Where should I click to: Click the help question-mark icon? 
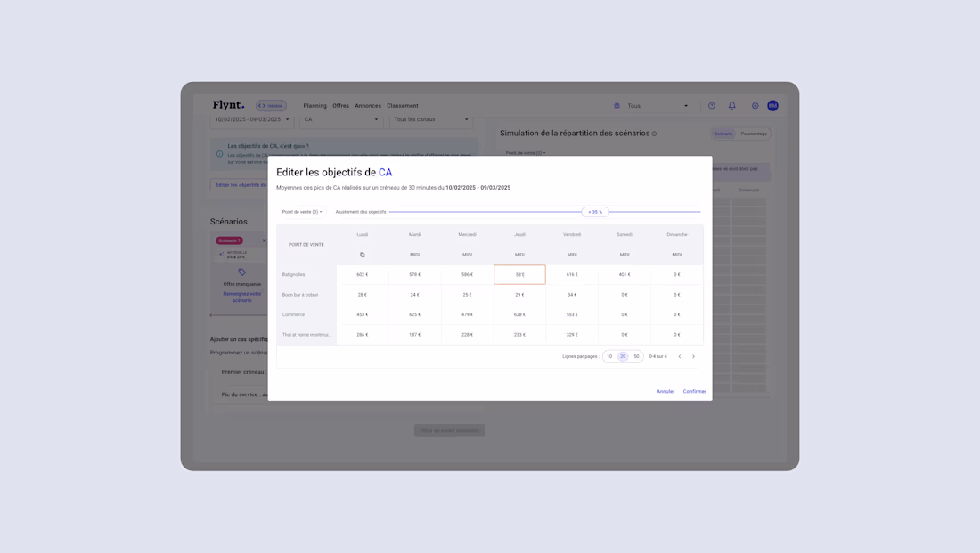click(x=711, y=105)
